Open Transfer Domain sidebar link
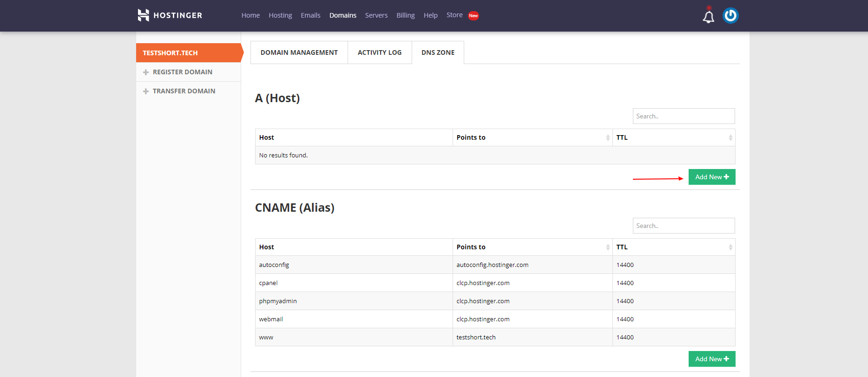This screenshot has width=868, height=377. pyautogui.click(x=184, y=91)
